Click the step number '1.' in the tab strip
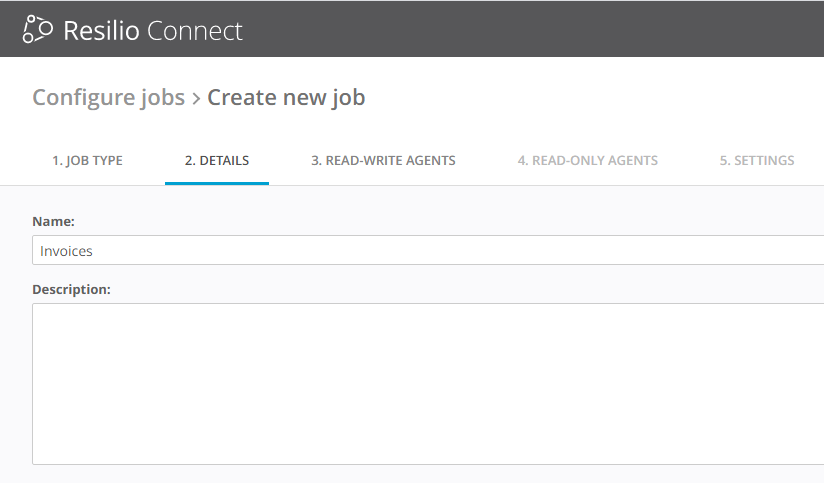The height and width of the screenshot is (483, 824). [x=57, y=160]
